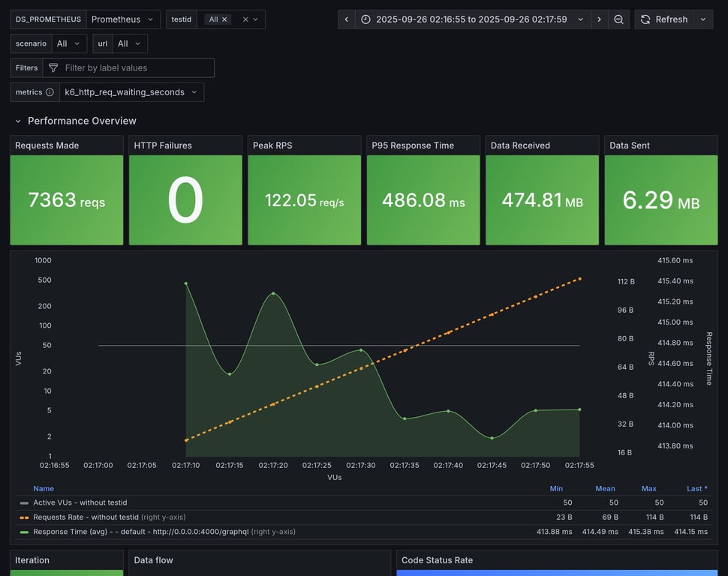728x576 pixels.
Task: Click the metrics info icon
Action: [x=50, y=92]
